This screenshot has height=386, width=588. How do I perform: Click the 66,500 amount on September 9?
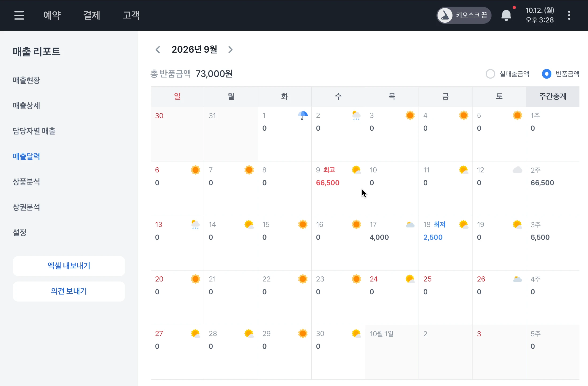pyautogui.click(x=328, y=183)
